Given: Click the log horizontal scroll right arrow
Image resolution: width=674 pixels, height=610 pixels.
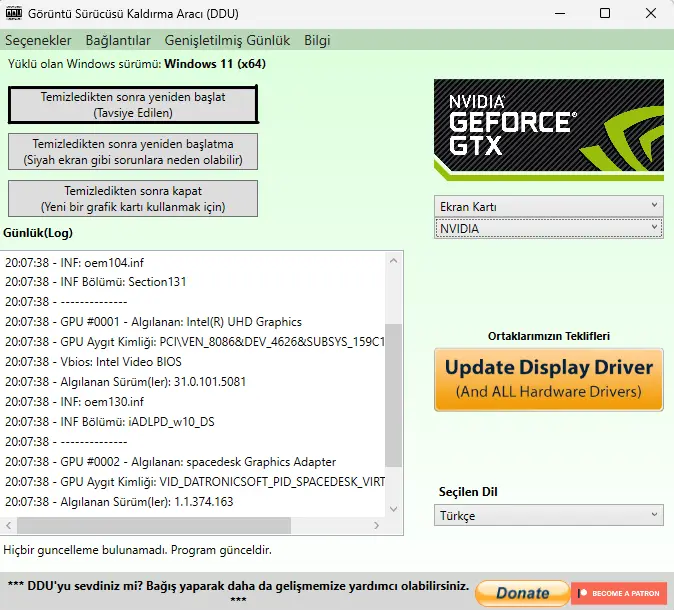Looking at the screenshot, I should [377, 525].
